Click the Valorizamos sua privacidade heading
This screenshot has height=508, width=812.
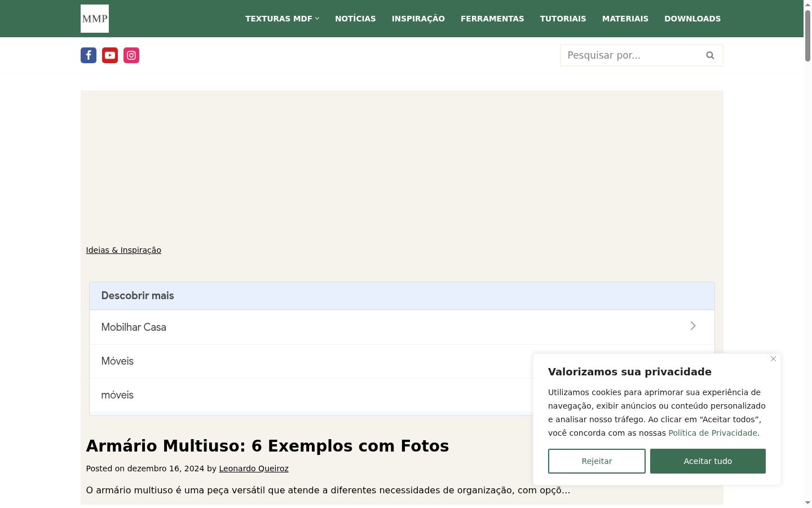(x=630, y=371)
